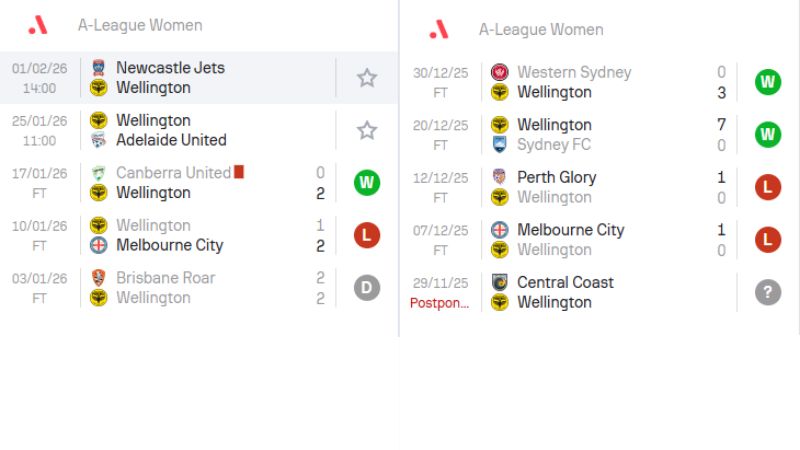800x450 pixels.
Task: Click the Sydney FC team crest
Action: click(500, 145)
